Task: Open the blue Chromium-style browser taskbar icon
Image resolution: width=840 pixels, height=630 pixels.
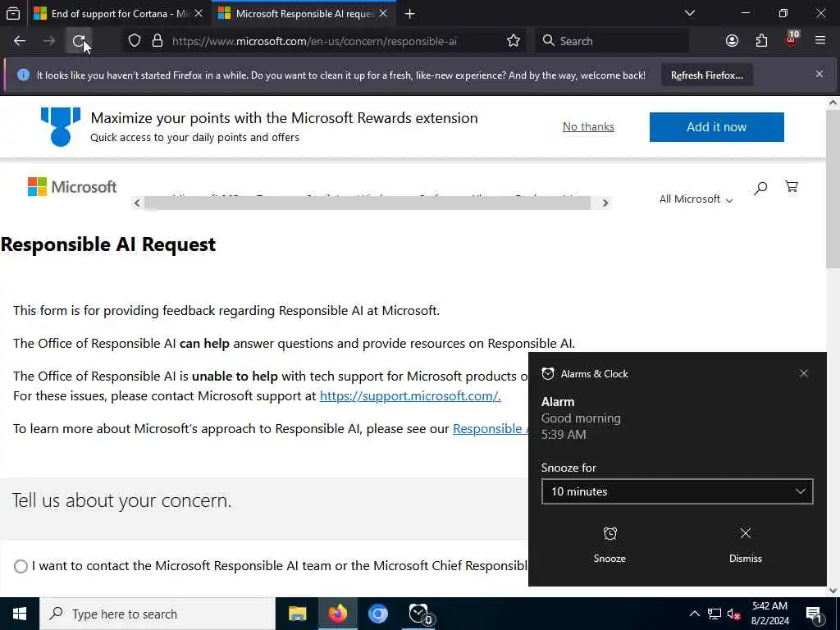Action: 377,614
